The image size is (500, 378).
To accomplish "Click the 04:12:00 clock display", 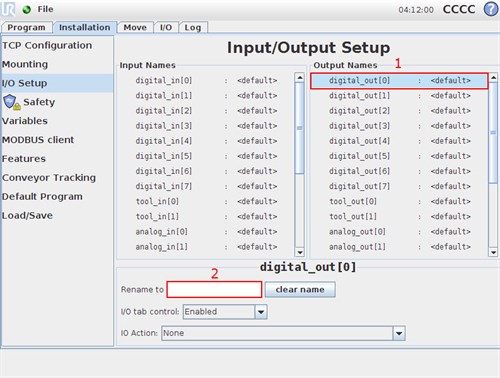I will coord(416,10).
